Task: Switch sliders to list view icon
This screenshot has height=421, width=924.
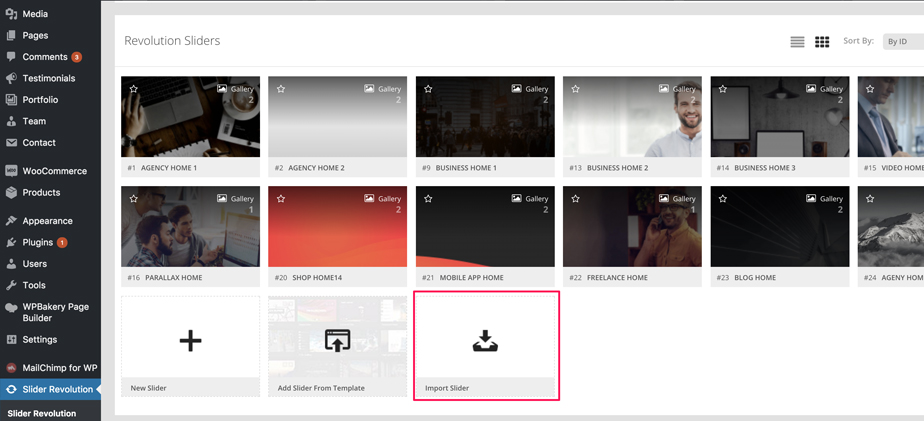Action: pyautogui.click(x=797, y=42)
